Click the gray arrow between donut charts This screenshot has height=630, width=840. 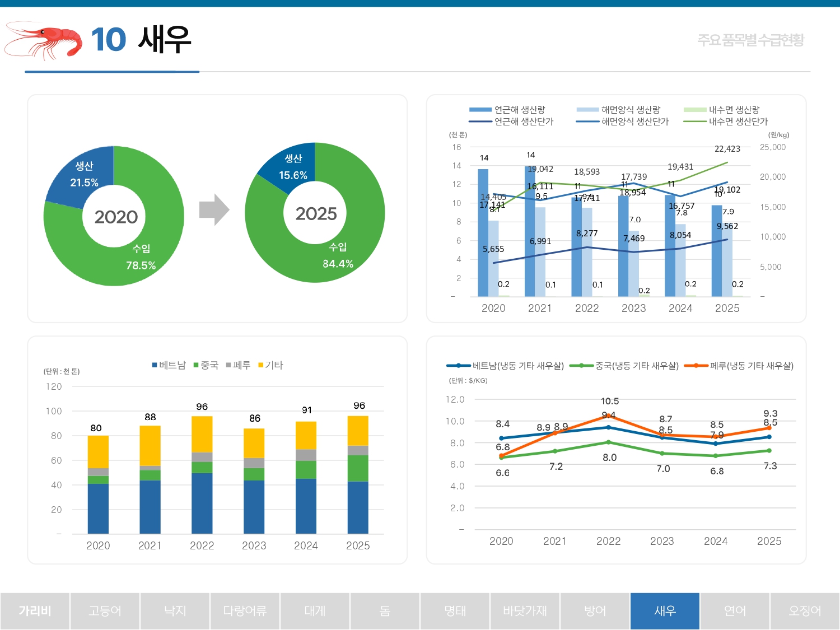(x=214, y=210)
